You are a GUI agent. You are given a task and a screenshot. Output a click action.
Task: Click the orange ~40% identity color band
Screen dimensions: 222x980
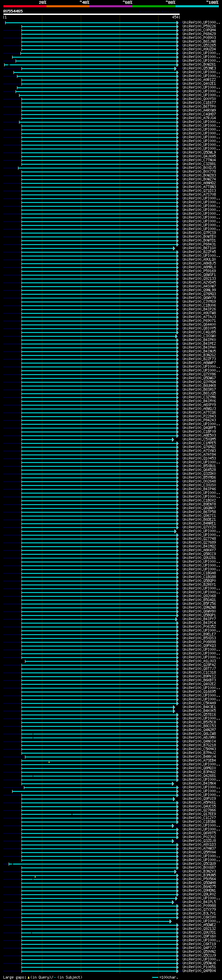(x=68, y=6)
